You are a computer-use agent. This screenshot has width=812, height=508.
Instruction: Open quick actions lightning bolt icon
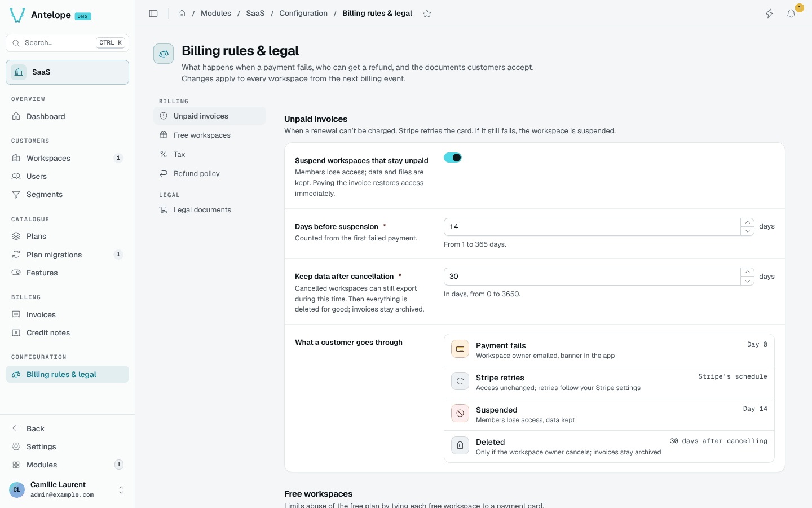tap(769, 14)
